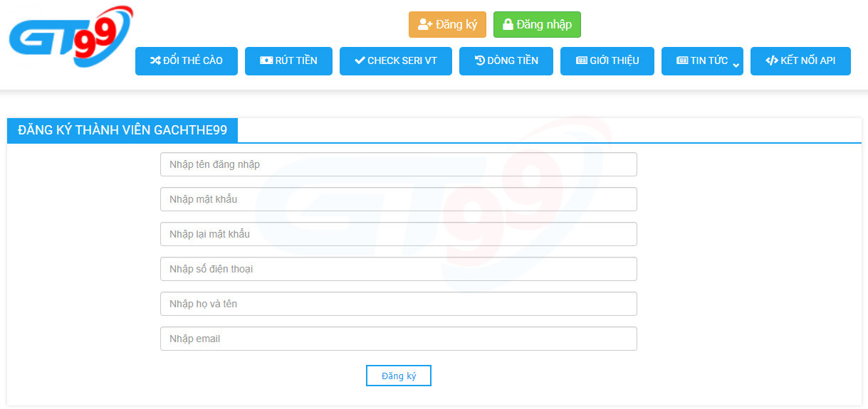Open the RÚT TIỀN menu item
Screen dimensions: 868x409
[288, 61]
